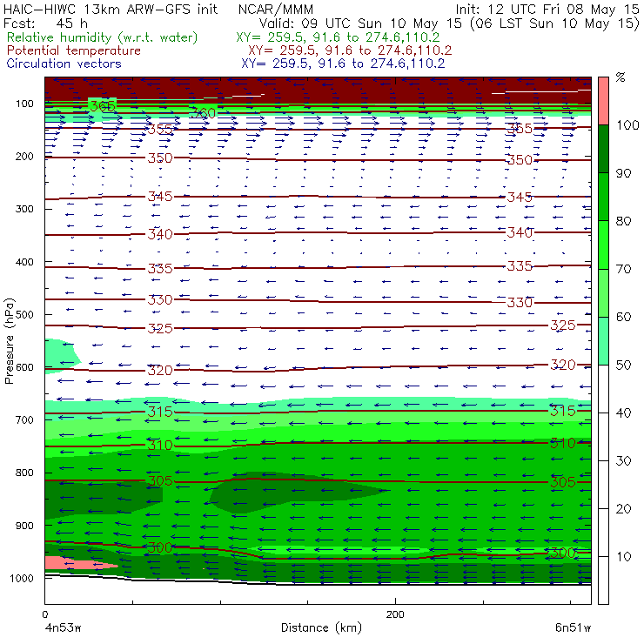Click the colorbar '70' label
The image size is (644, 644).
(623, 269)
